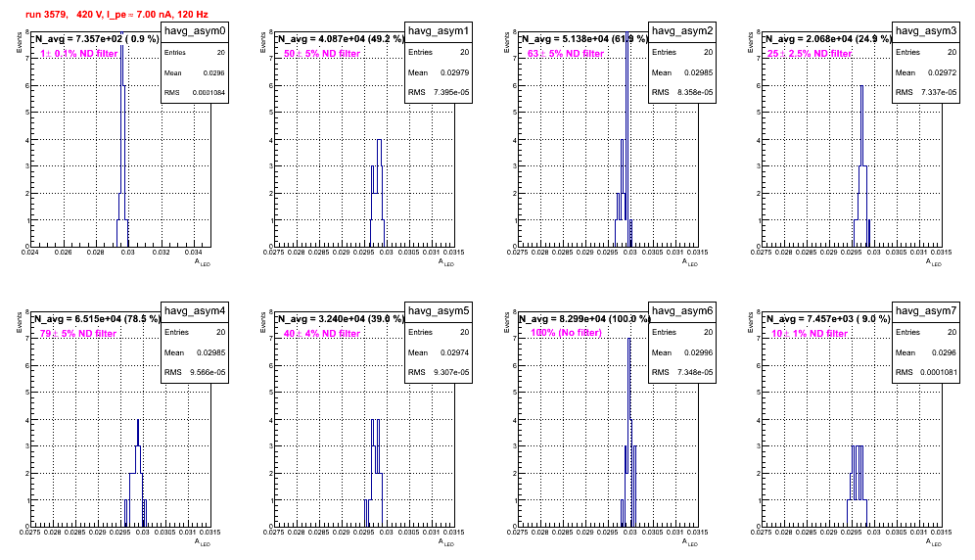975x560 pixels.
Task: Click RMS value 9.307e-05
Action: (x=451, y=373)
